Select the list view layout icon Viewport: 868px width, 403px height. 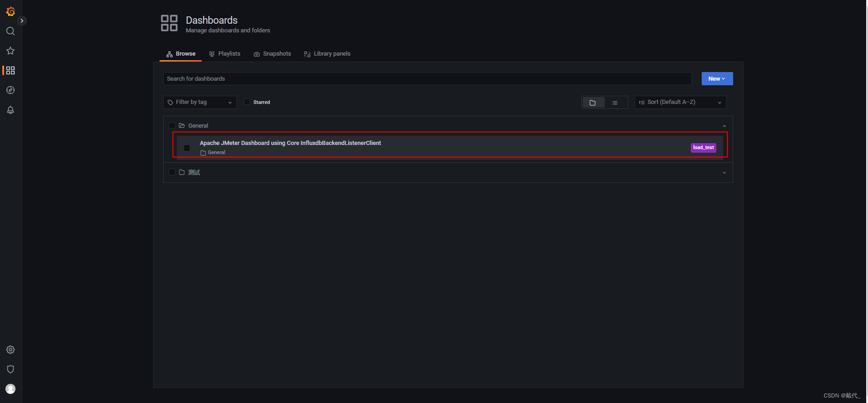pos(615,103)
